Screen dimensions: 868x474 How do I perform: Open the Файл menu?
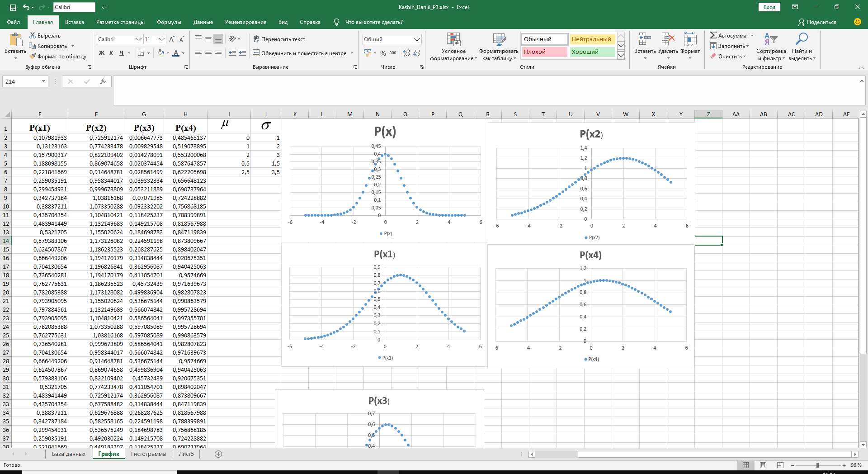(14, 22)
